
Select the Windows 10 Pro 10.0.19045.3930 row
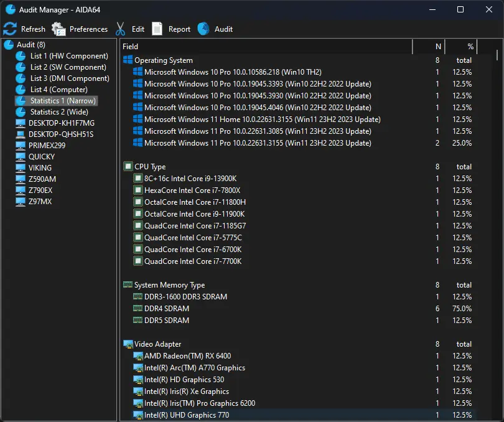(297, 96)
